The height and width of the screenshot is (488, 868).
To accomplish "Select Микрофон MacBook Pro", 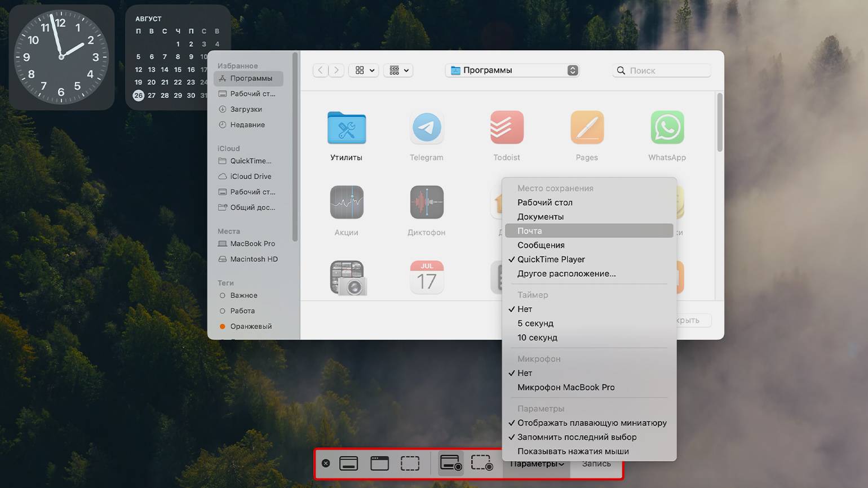I will click(589, 387).
